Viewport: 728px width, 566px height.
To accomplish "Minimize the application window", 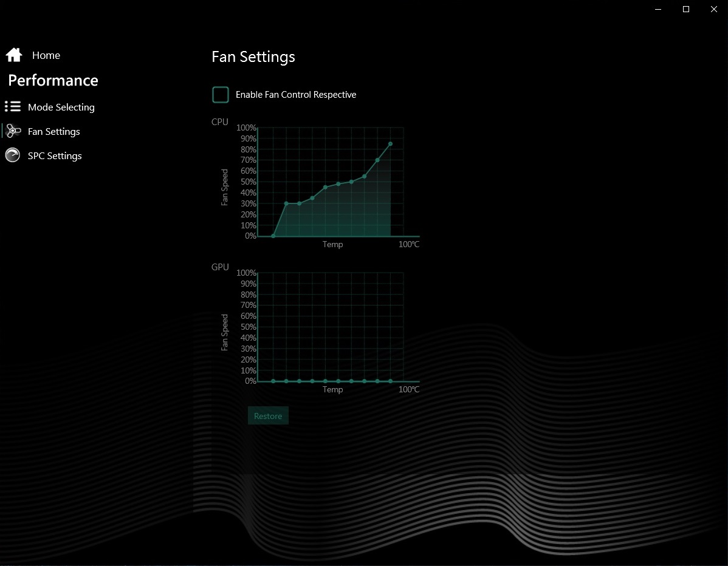I will [658, 9].
